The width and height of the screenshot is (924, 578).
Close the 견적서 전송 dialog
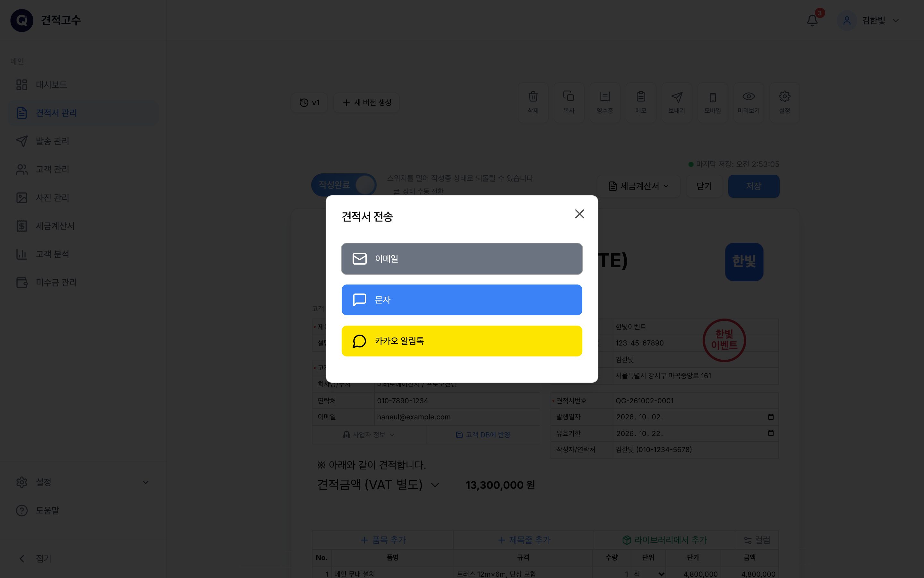click(580, 214)
